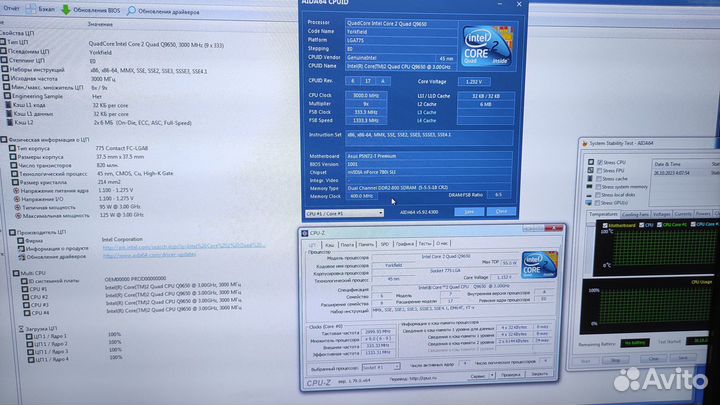Switch to the Плата tab in CPU-Z
The height and width of the screenshot is (405, 720).
coord(347,244)
